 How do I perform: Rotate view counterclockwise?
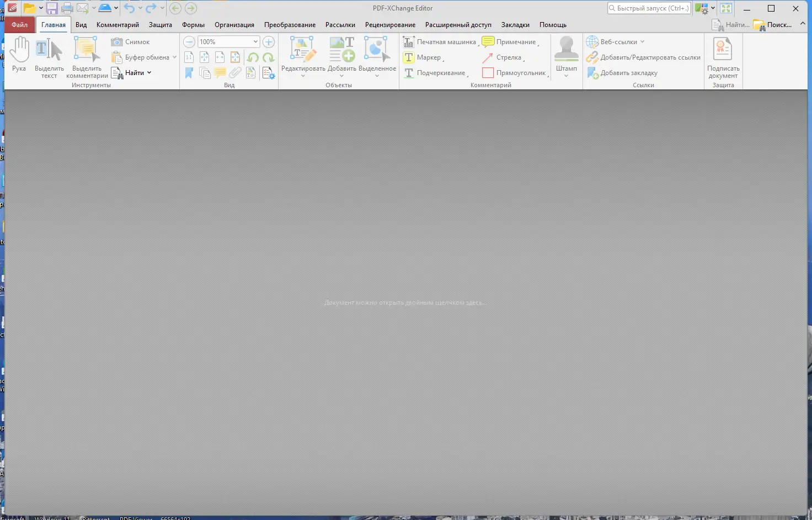pos(253,57)
